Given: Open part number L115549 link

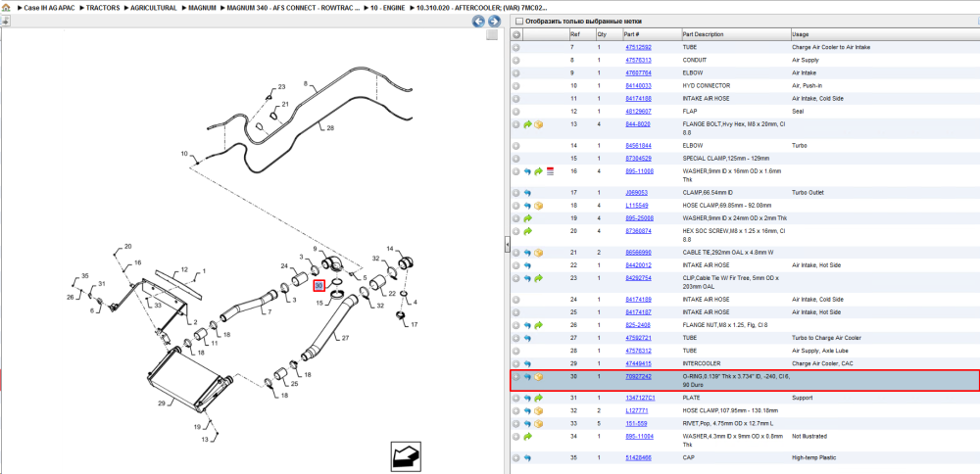Looking at the screenshot, I should click(x=637, y=206).
